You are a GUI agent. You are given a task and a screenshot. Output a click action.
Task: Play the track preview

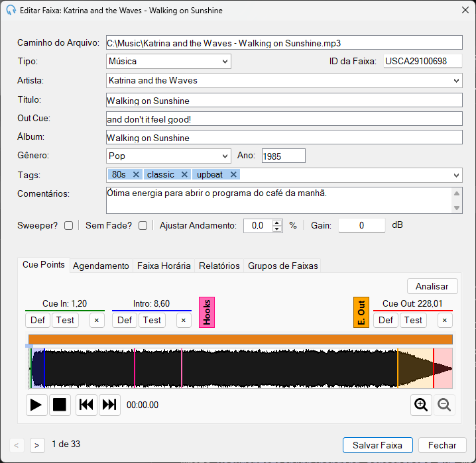click(x=36, y=405)
